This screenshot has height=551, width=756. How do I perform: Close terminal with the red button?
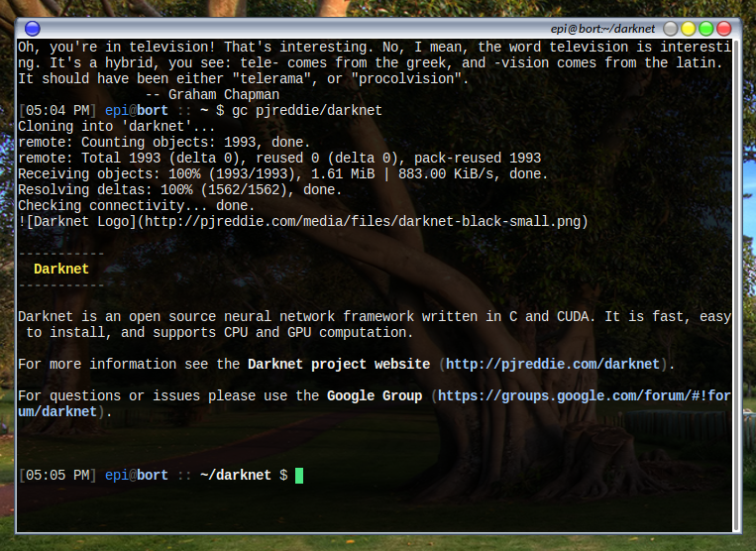coord(723,29)
